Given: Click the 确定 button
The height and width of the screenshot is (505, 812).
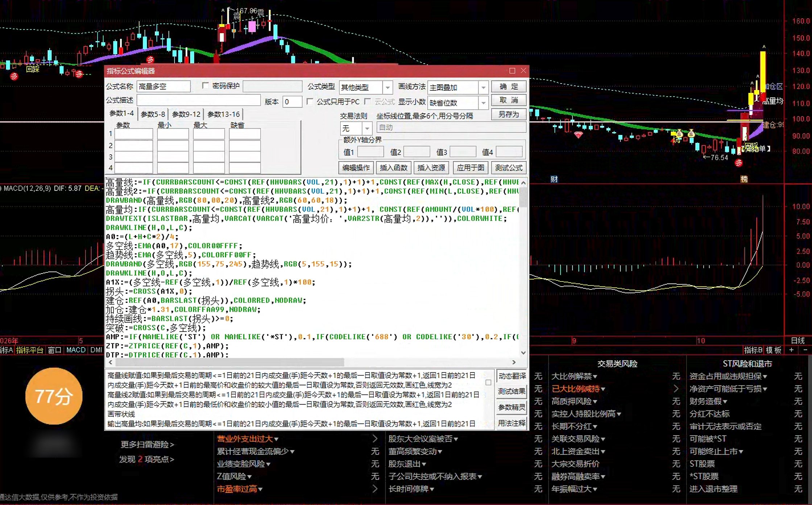Looking at the screenshot, I should pyautogui.click(x=509, y=87).
